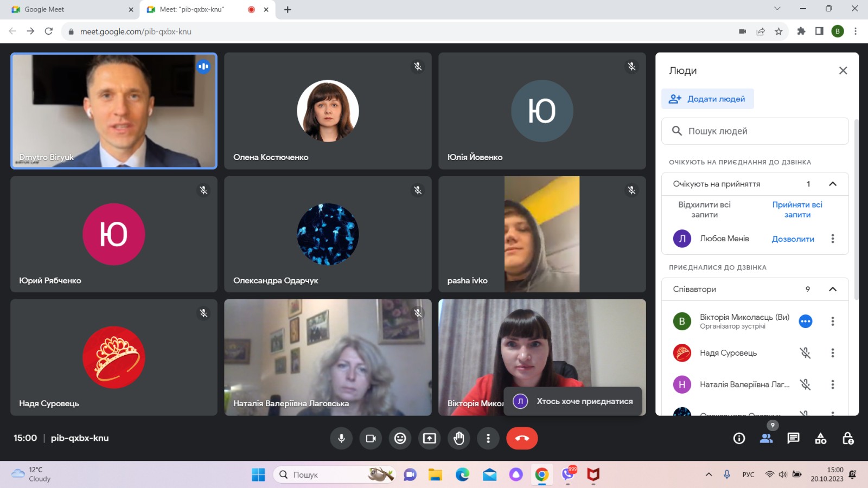The width and height of the screenshot is (868, 488).
Task: Collapse the Очікують на прийняття section
Action: 833,184
